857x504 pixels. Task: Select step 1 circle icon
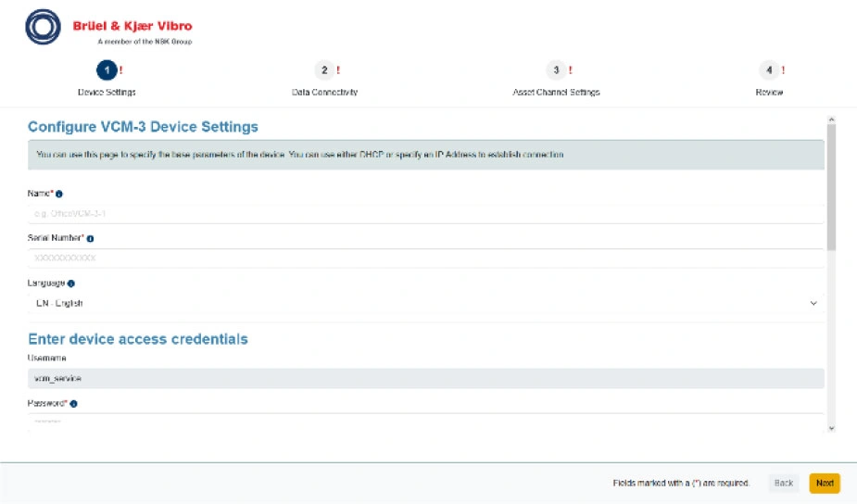coord(107,70)
